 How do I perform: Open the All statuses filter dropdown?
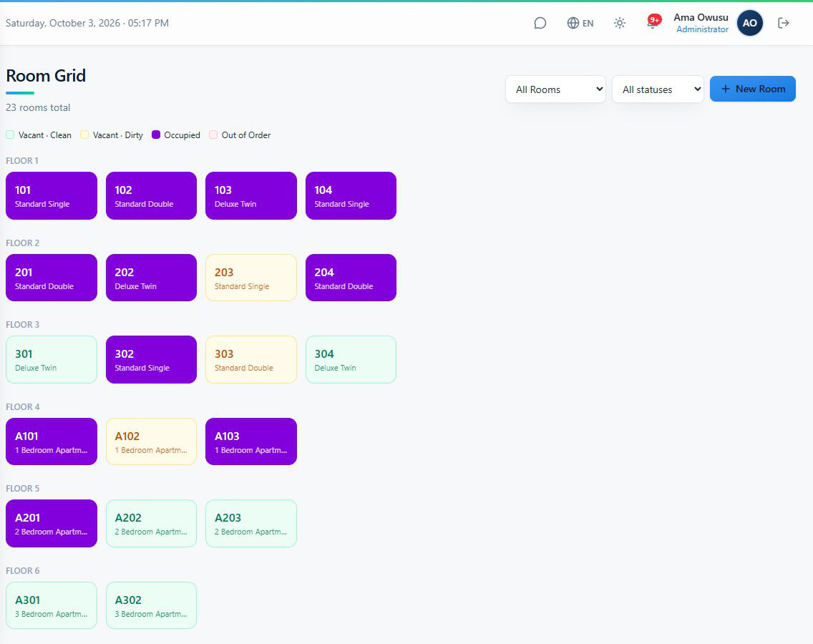coord(658,89)
